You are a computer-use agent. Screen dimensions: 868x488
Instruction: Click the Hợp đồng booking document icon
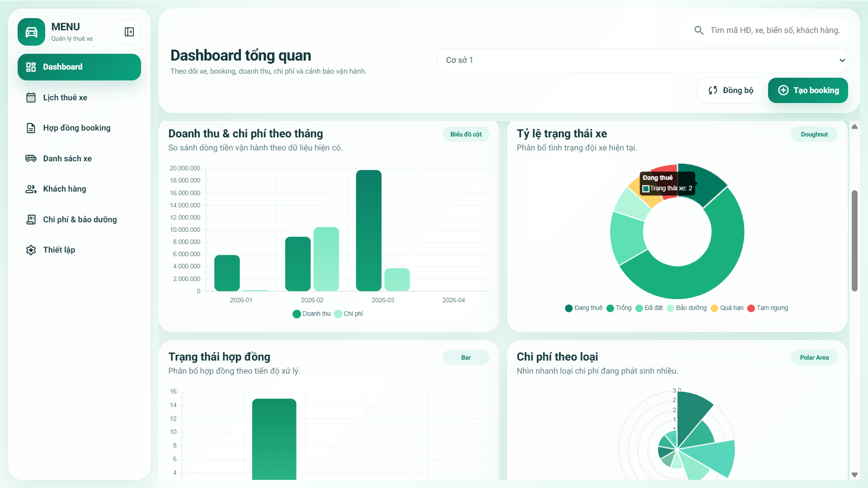[x=30, y=128]
